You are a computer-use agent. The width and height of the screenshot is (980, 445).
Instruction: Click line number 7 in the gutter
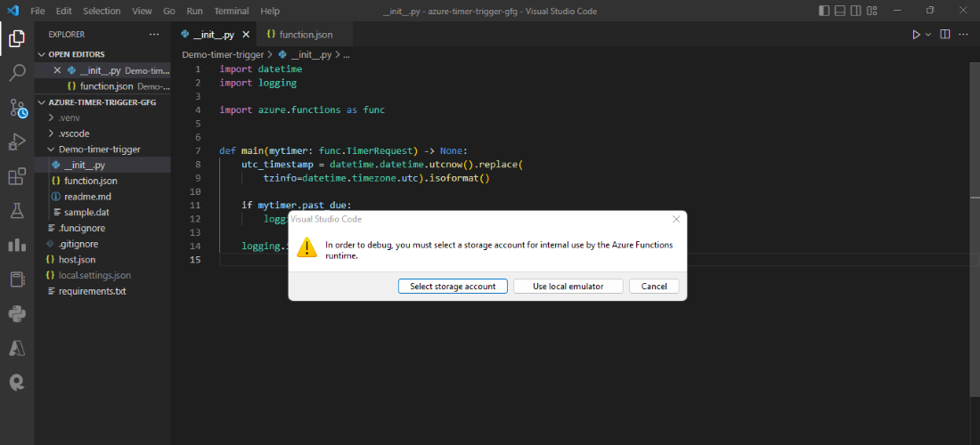click(x=198, y=150)
